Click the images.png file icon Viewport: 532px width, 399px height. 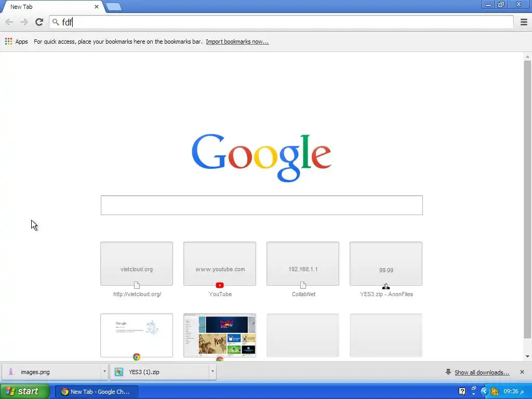(11, 372)
